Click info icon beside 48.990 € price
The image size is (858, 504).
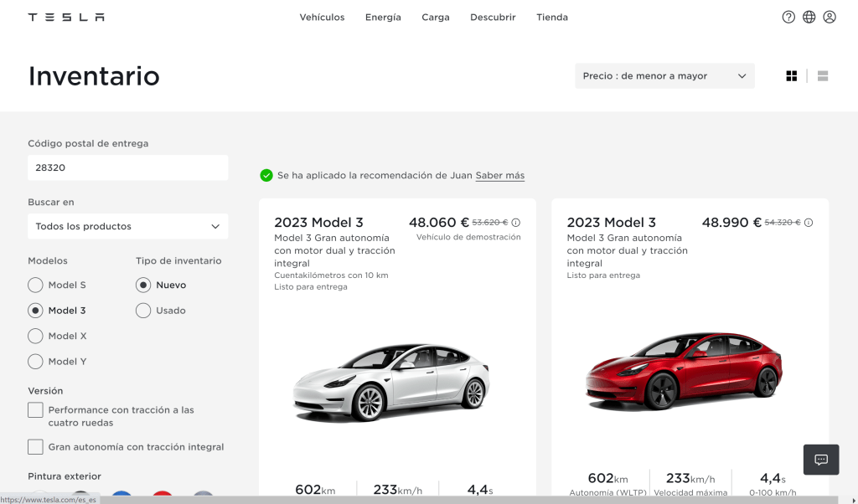click(x=809, y=223)
